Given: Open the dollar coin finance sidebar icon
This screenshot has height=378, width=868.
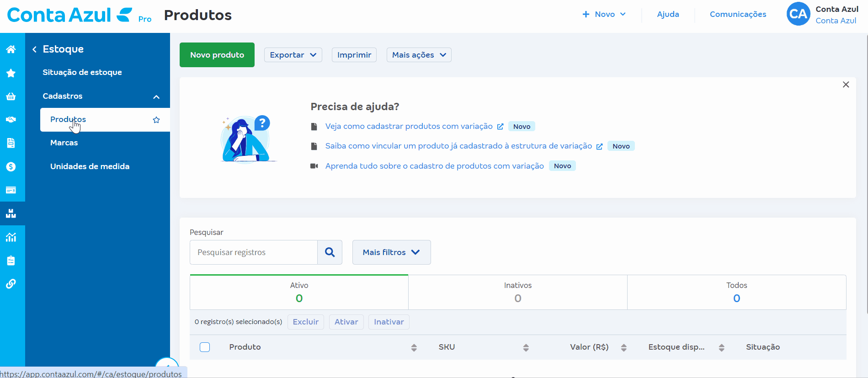Looking at the screenshot, I should tap(11, 167).
